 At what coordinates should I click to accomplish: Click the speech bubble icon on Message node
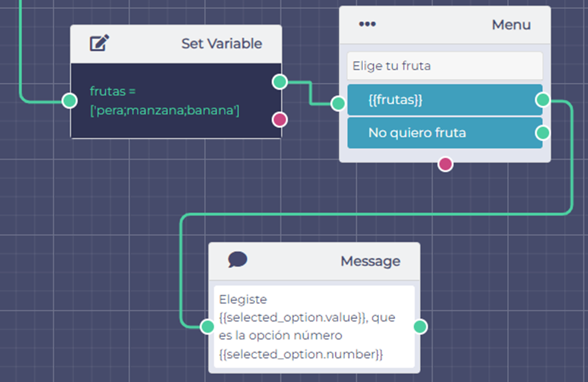(238, 260)
